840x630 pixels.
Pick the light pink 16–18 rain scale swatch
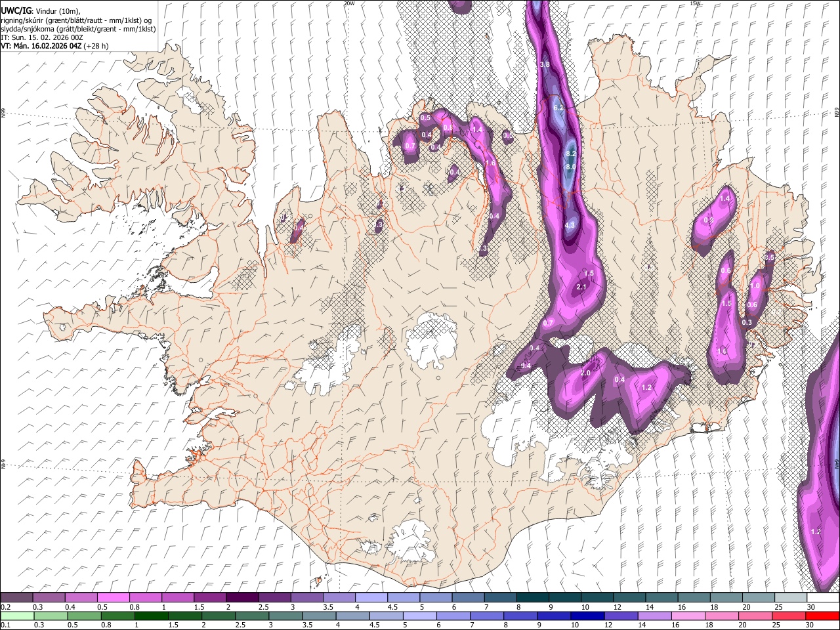688,616
